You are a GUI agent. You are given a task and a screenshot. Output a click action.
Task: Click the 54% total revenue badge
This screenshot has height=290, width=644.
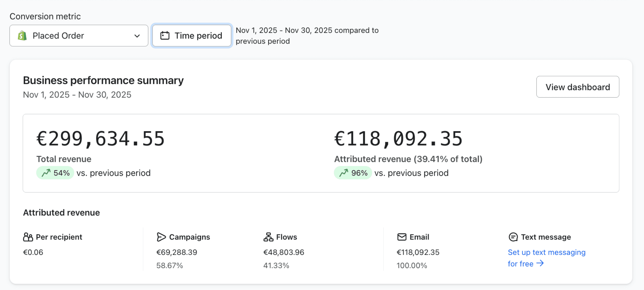tap(55, 173)
